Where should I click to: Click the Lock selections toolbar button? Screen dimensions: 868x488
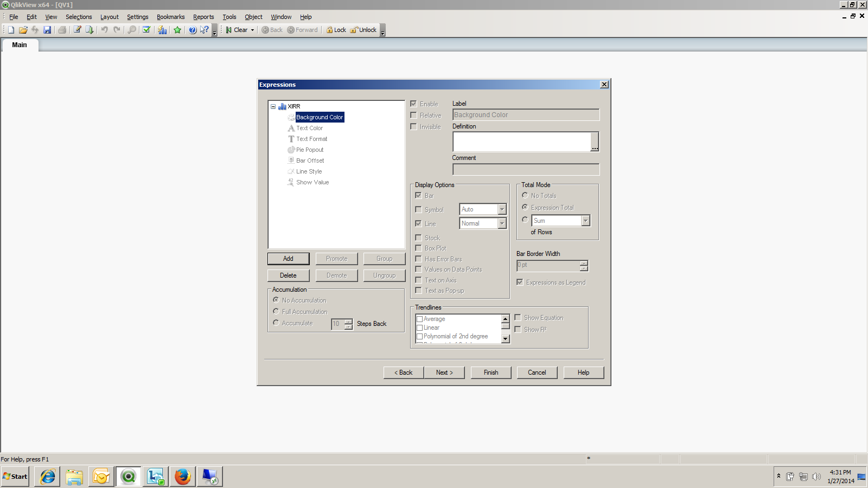pyautogui.click(x=336, y=30)
